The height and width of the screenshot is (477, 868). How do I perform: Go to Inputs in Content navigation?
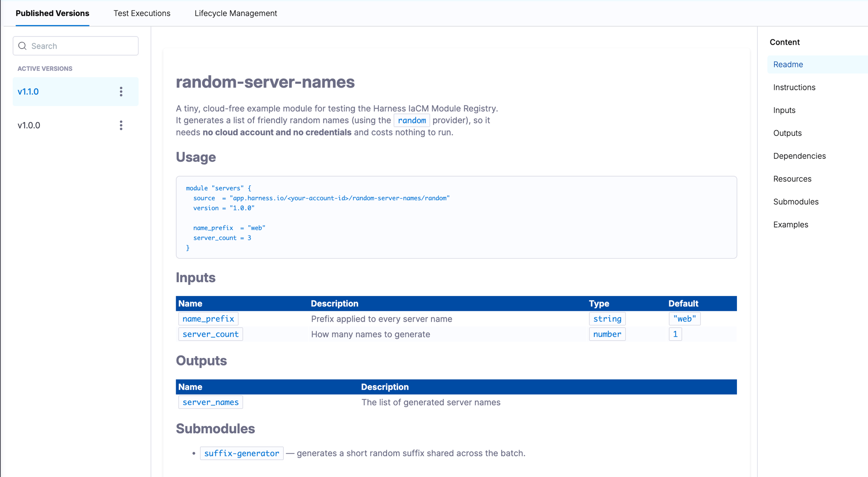click(x=784, y=110)
